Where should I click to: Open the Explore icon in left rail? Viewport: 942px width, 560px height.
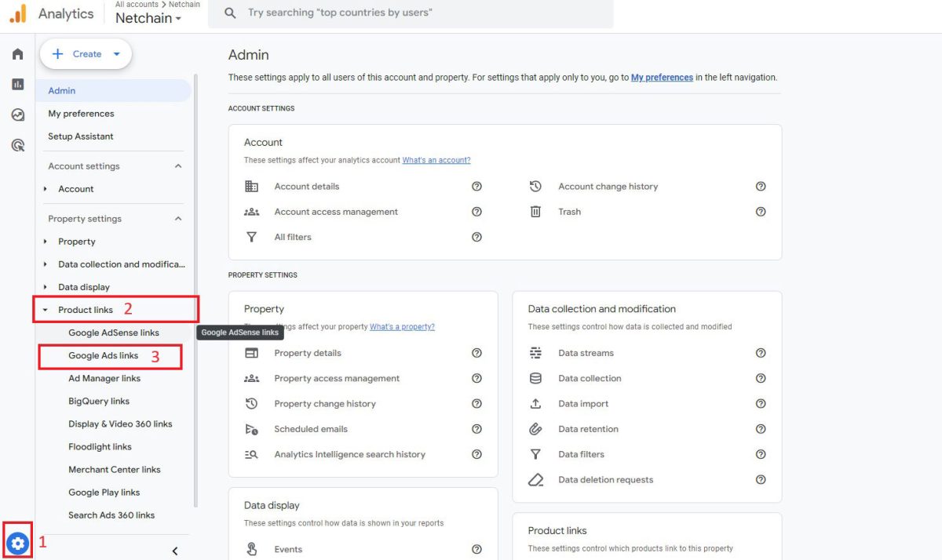pos(17,115)
